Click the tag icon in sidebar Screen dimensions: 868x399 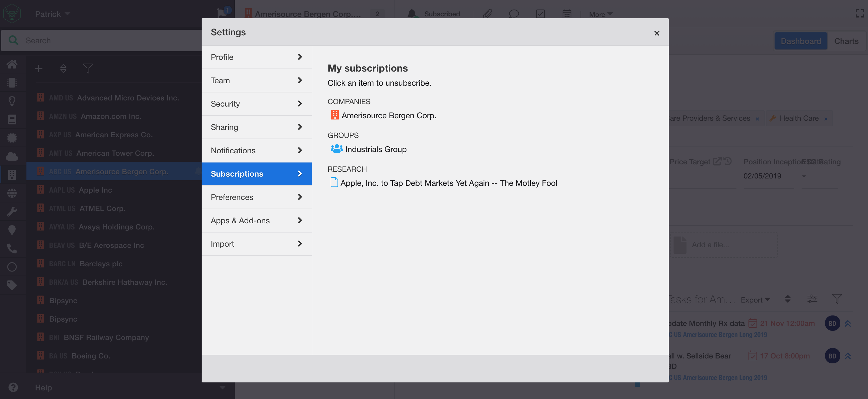pyautogui.click(x=12, y=285)
